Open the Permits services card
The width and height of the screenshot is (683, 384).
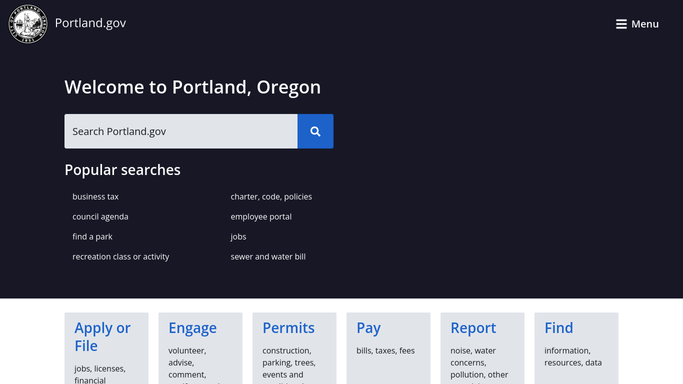tap(294, 348)
